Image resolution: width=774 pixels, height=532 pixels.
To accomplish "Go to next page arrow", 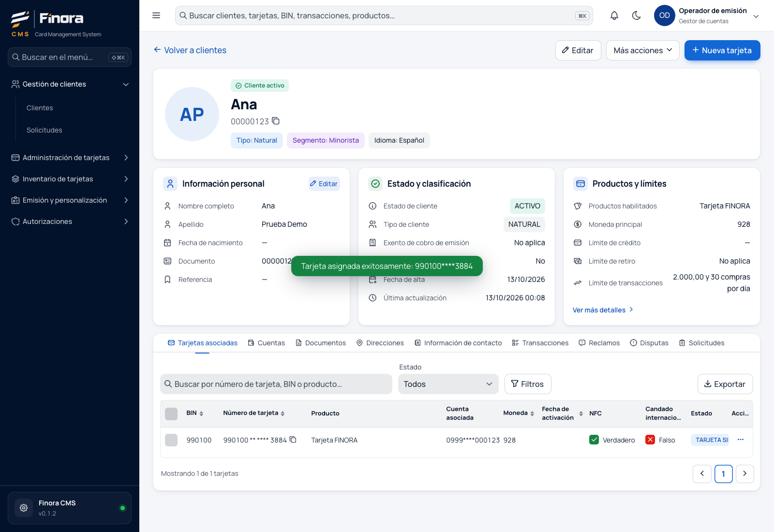I will pyautogui.click(x=745, y=474).
